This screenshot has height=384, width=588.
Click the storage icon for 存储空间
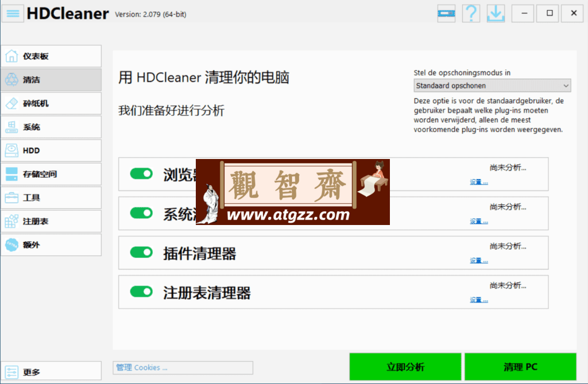[11, 174]
